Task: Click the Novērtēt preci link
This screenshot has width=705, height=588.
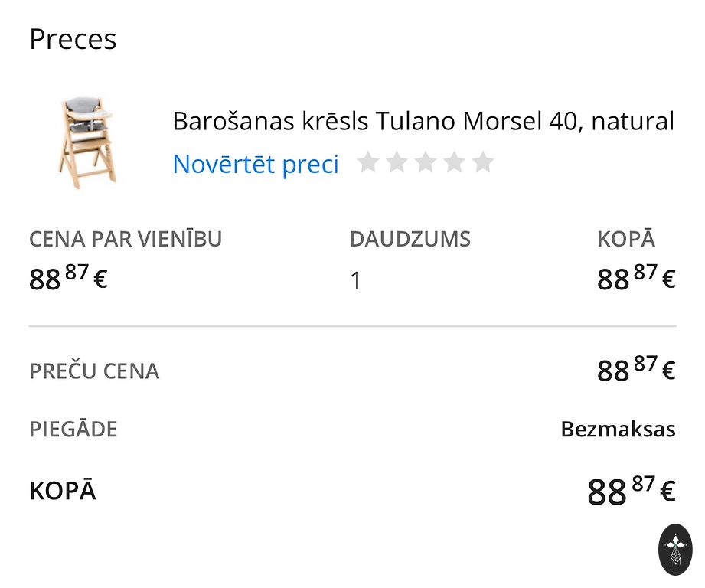Action: (x=256, y=164)
